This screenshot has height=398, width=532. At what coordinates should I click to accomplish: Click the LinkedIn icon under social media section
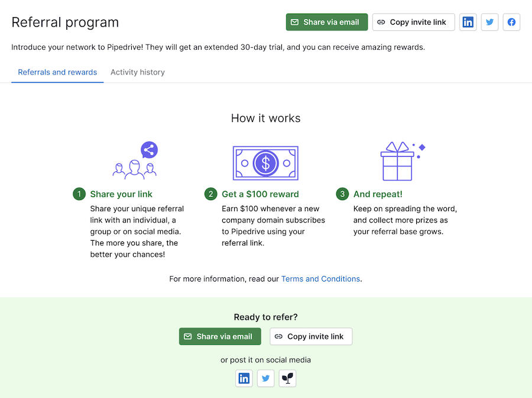pyautogui.click(x=244, y=378)
